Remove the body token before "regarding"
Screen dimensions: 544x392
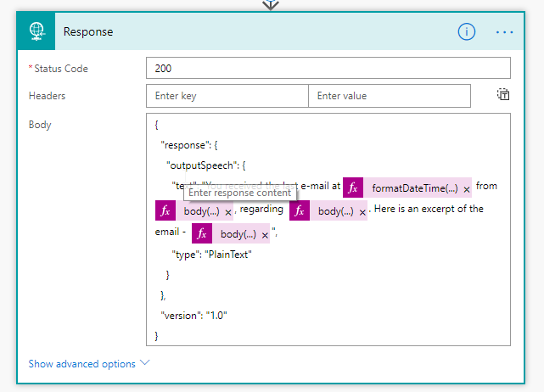pyautogui.click(x=227, y=212)
